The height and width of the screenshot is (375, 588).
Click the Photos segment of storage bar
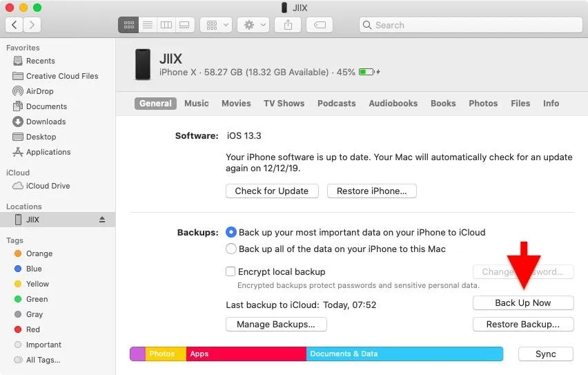click(x=166, y=354)
